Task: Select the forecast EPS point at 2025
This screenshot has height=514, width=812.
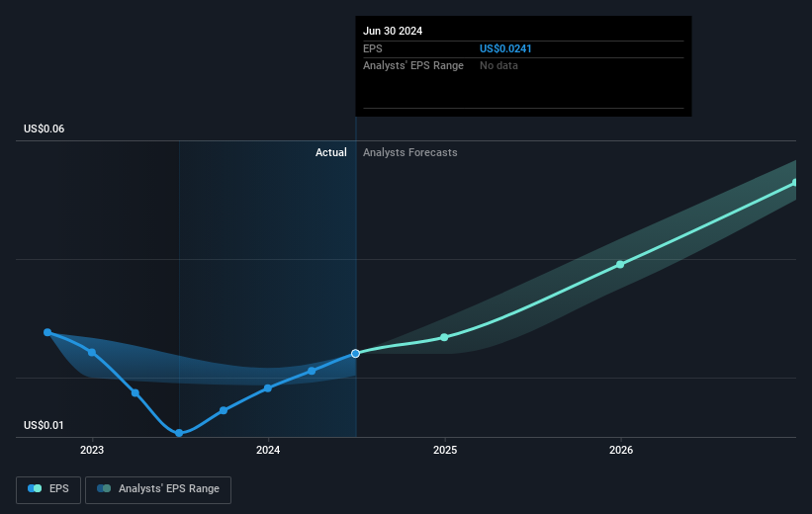Action: tap(444, 337)
